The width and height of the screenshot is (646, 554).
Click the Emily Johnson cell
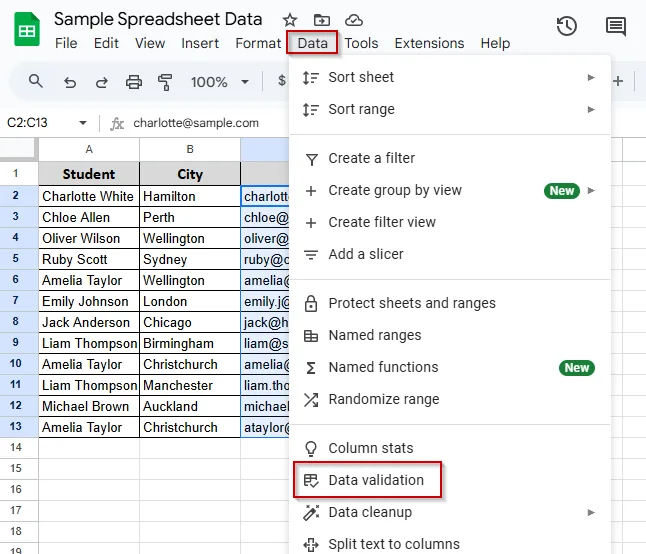pos(89,301)
